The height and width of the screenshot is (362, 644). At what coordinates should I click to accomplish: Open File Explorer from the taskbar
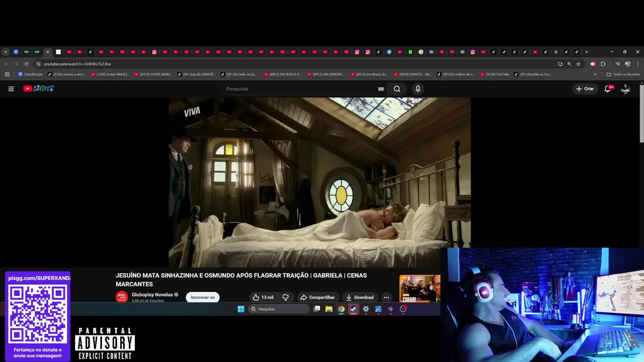pos(329,309)
